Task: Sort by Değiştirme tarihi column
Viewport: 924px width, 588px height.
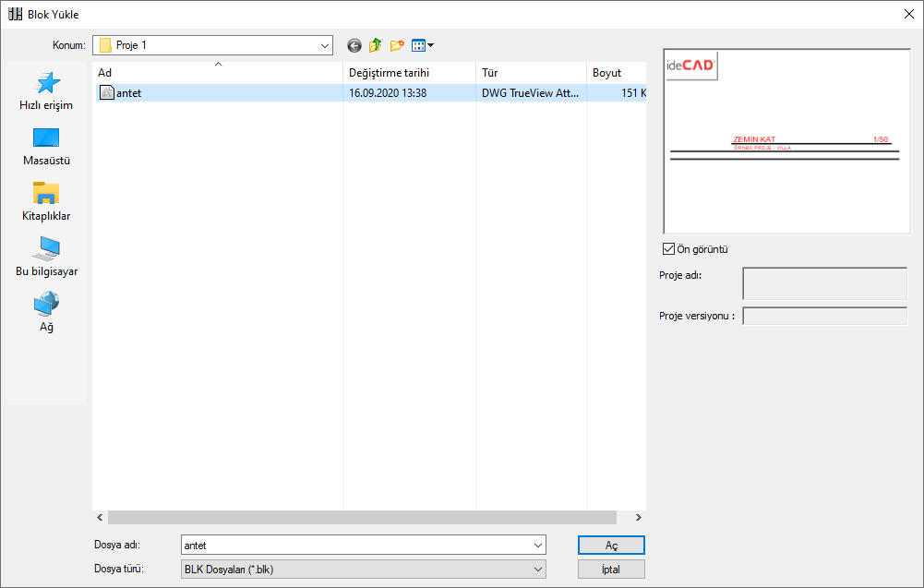Action: [409, 73]
